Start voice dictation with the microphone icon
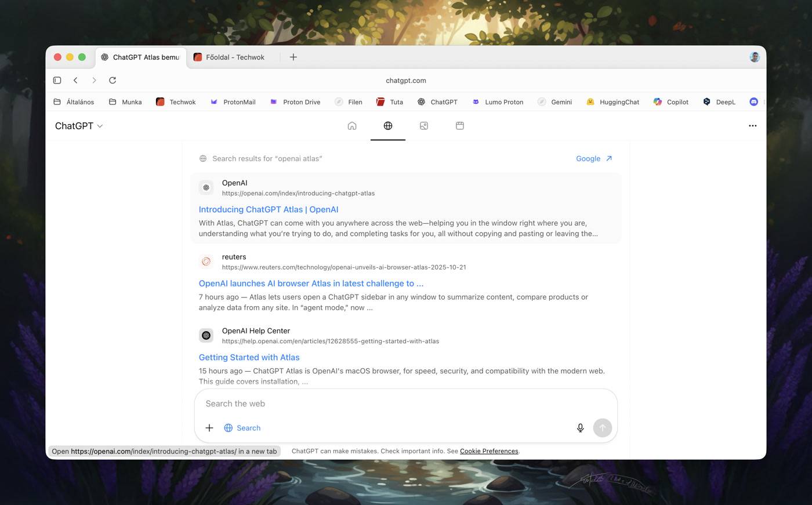Image resolution: width=812 pixels, height=505 pixels. click(x=580, y=428)
